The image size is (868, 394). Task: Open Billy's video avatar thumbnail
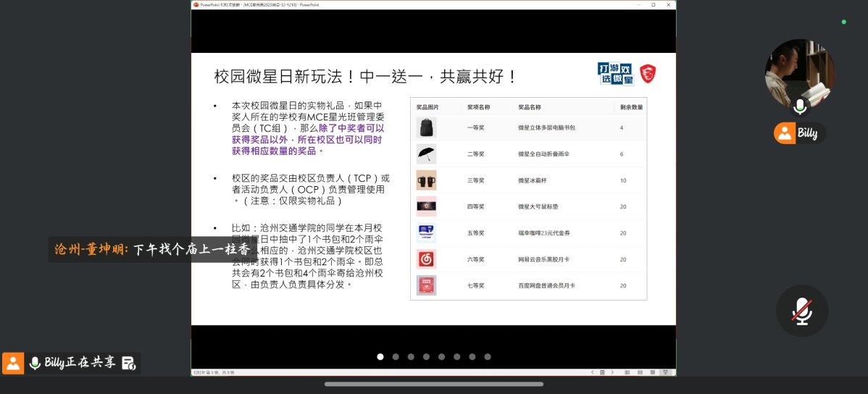[799, 73]
